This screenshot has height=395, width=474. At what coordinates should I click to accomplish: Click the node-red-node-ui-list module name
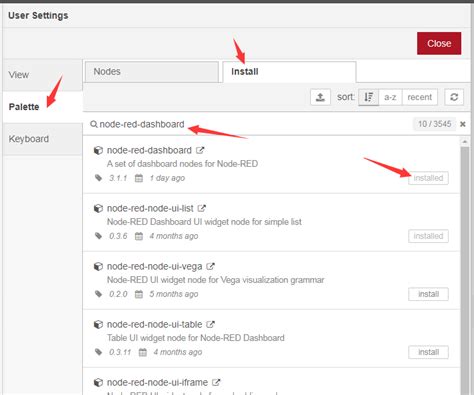150,208
